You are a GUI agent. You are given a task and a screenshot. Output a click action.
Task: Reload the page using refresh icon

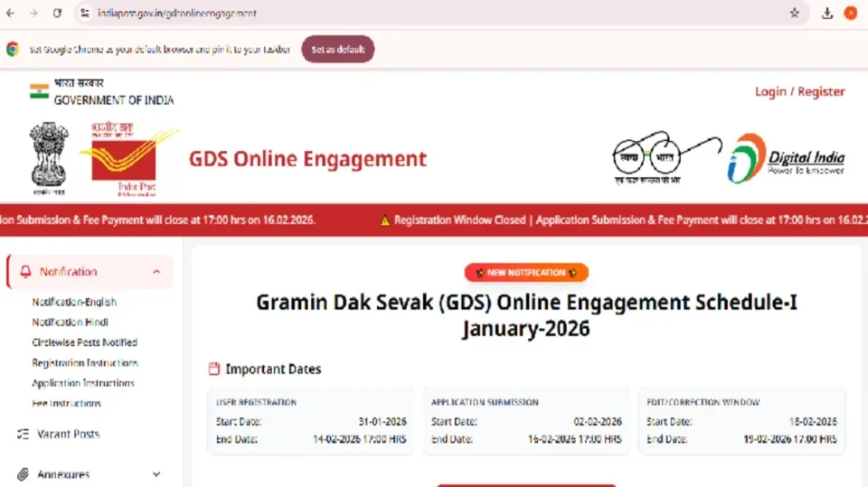[x=57, y=14]
